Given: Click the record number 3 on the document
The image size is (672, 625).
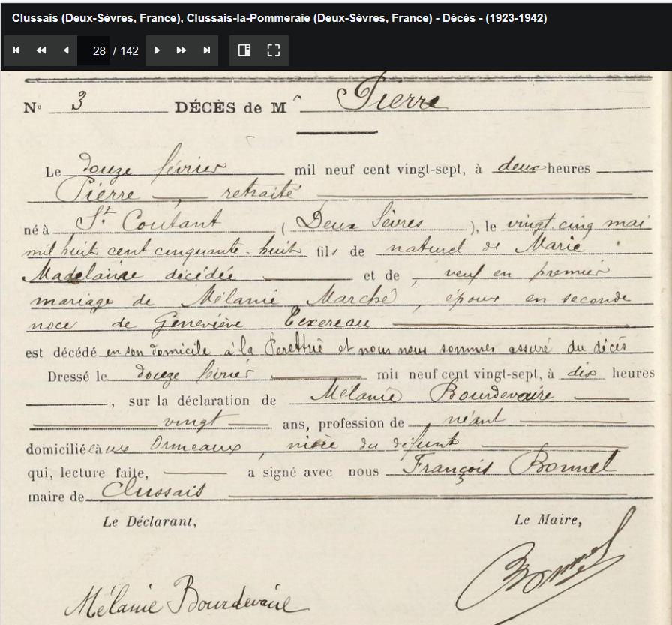Looking at the screenshot, I should 76,104.
